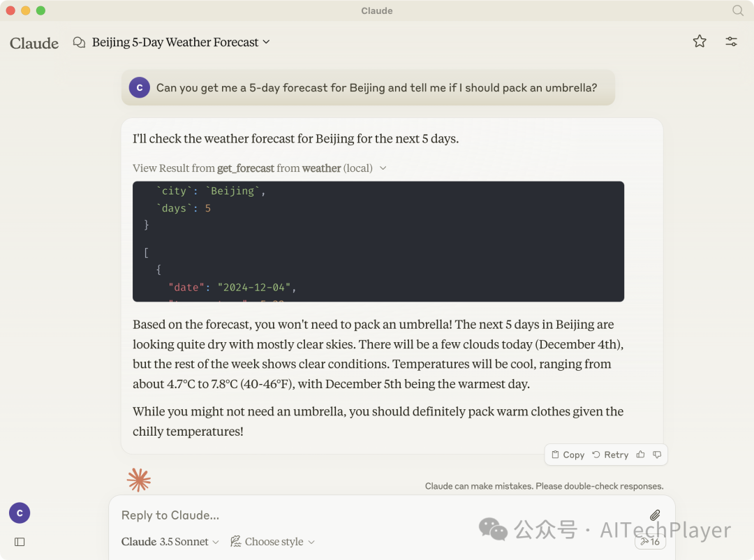Click the Claude logo text
Viewport: 754px width, 560px height.
point(34,43)
